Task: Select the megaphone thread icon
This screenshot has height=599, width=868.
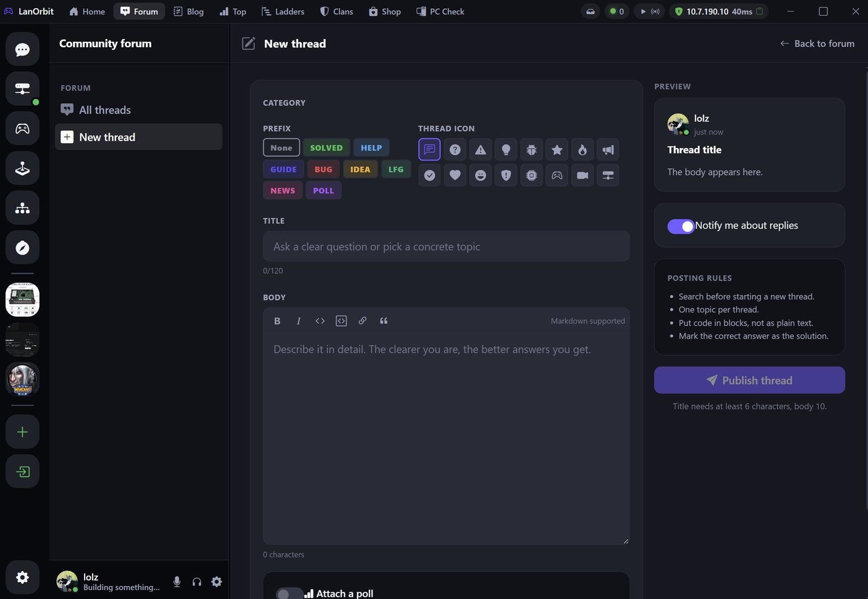Action: tap(608, 150)
